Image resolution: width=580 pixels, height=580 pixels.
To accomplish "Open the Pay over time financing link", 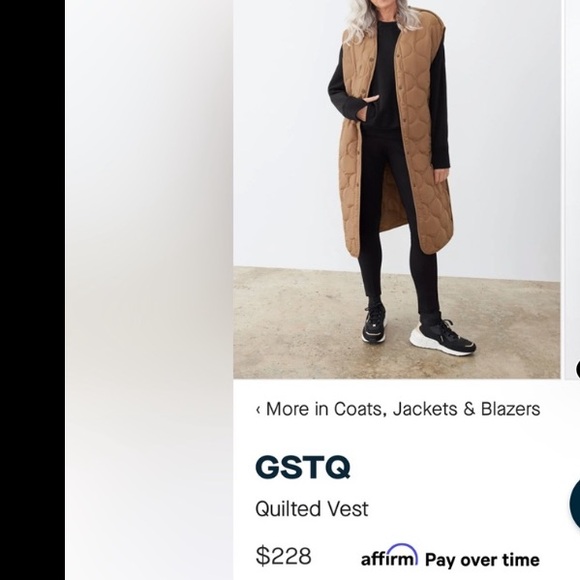I will pyautogui.click(x=482, y=560).
